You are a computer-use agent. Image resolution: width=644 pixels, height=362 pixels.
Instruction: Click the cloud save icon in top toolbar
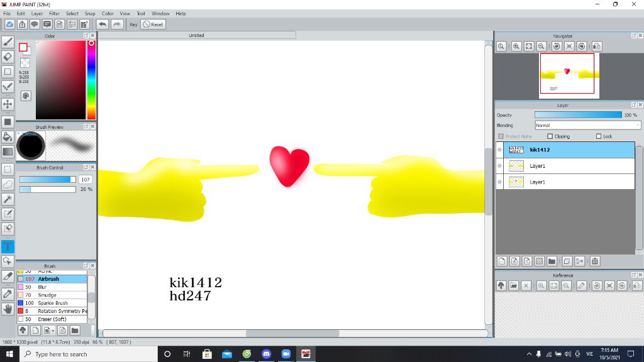click(x=9, y=25)
